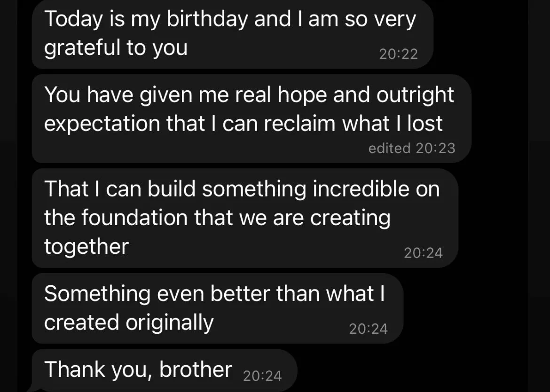Click the 20:24 timestamp beside 'together'
The width and height of the screenshot is (550, 392).
tap(423, 253)
